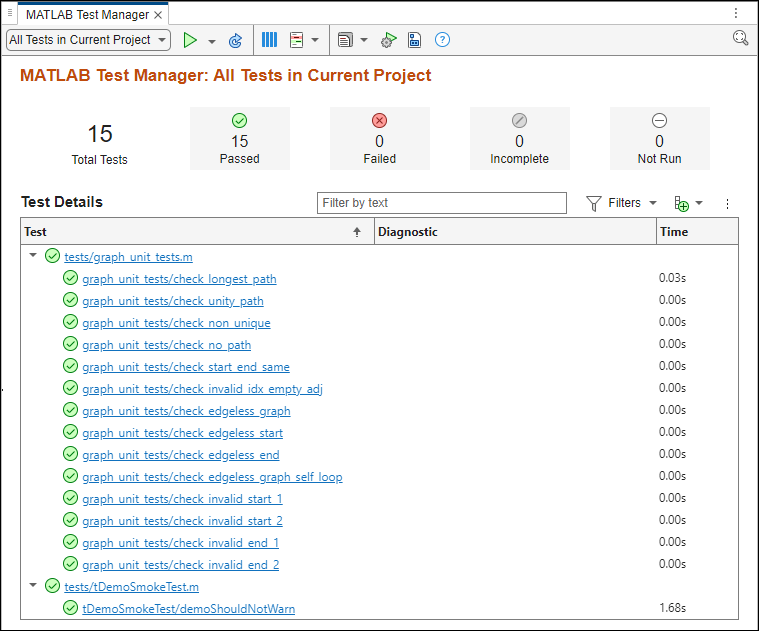Filter by the 0 Not Run tile

[x=659, y=138]
